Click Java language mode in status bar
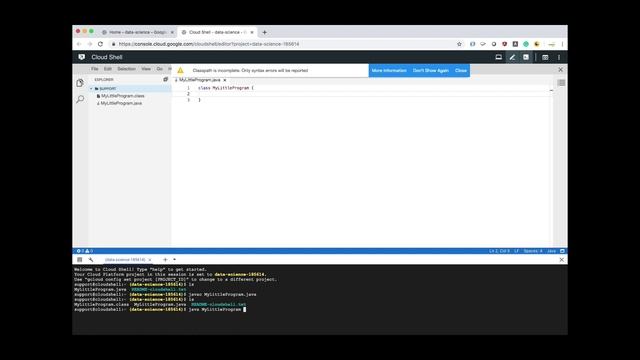Screen dimensions: 640x360 pyautogui.click(x=551, y=251)
